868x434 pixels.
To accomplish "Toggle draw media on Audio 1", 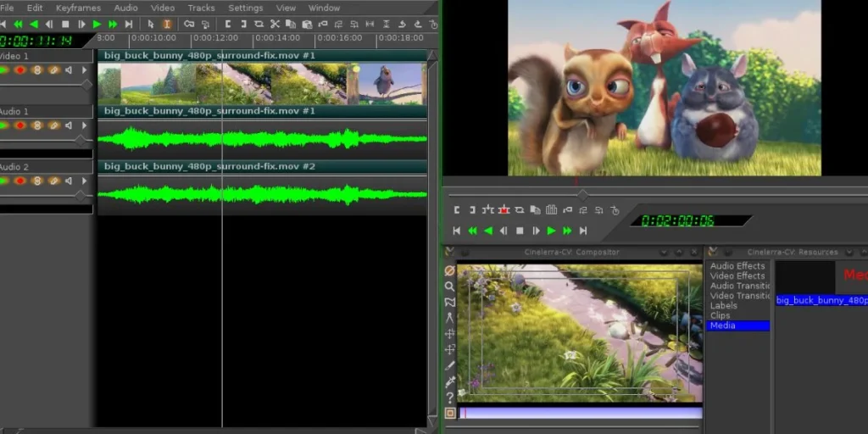I will point(53,125).
